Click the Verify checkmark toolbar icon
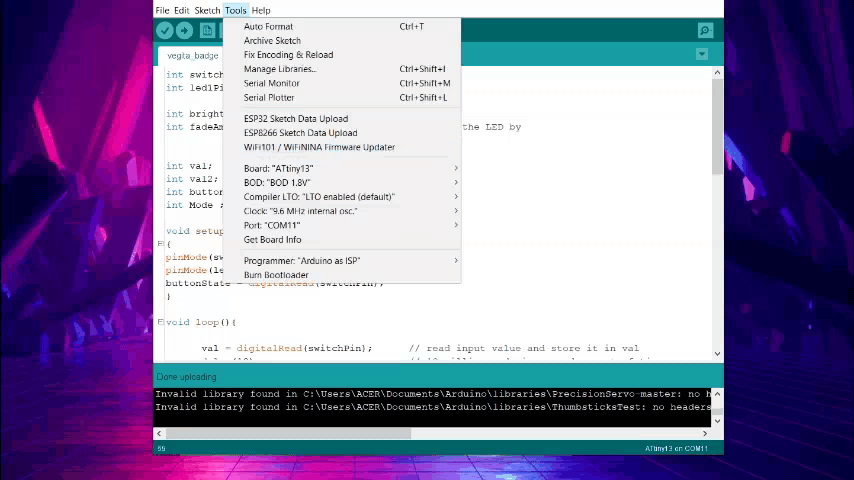This screenshot has height=480, width=854. [x=165, y=31]
